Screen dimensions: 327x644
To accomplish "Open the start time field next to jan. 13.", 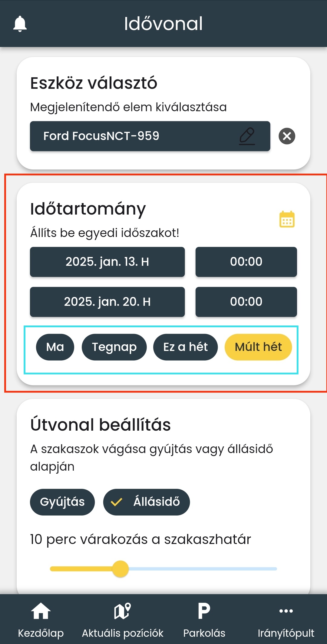I will pyautogui.click(x=246, y=262).
